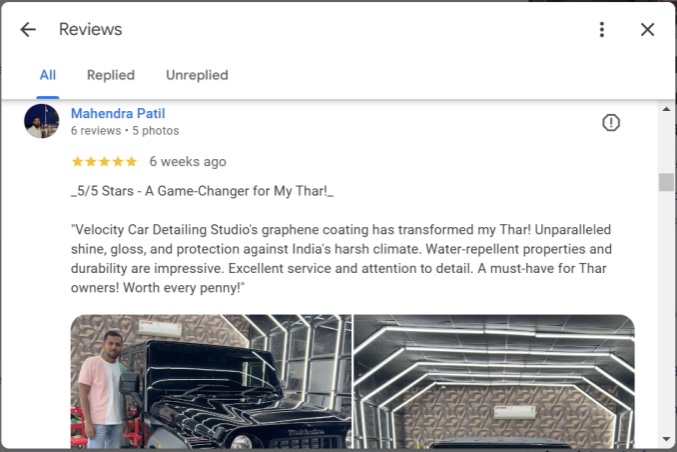Open the three-dot more options menu
Image resolution: width=677 pixels, height=452 pixels.
(601, 30)
